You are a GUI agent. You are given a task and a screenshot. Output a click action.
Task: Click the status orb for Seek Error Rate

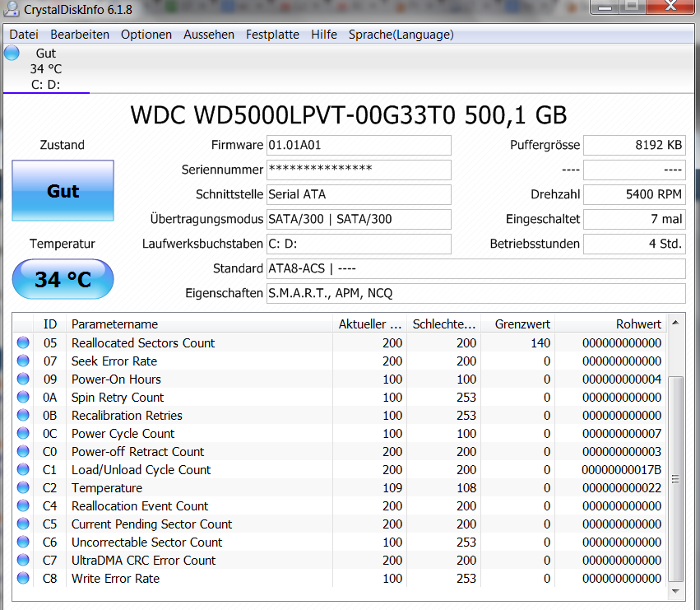[x=23, y=361]
